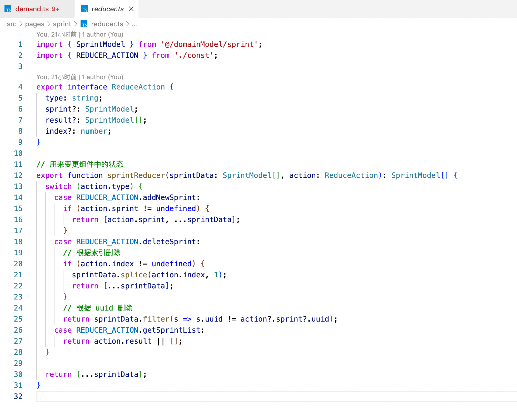Place cursor on 'SprintModel' import in line 1
This screenshot has width=517, height=420.
[101, 44]
